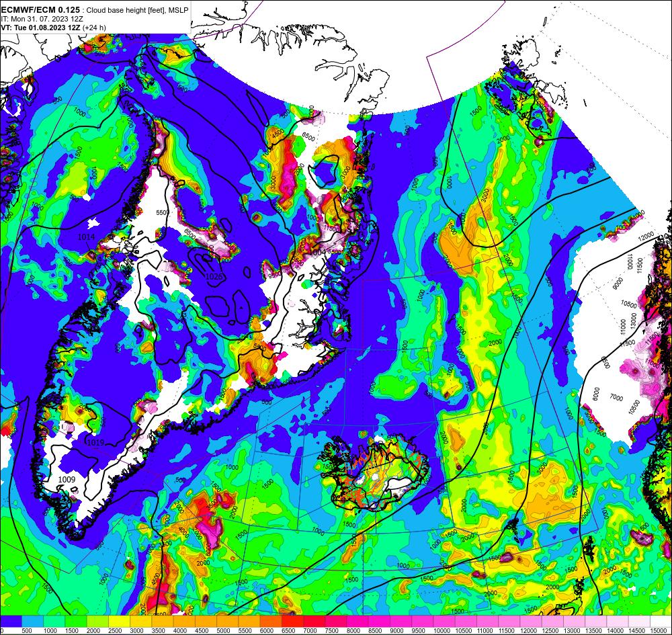Select the crimson 7000–7500 legend swatch
This screenshot has height=635, width=672.
pos(314,622)
